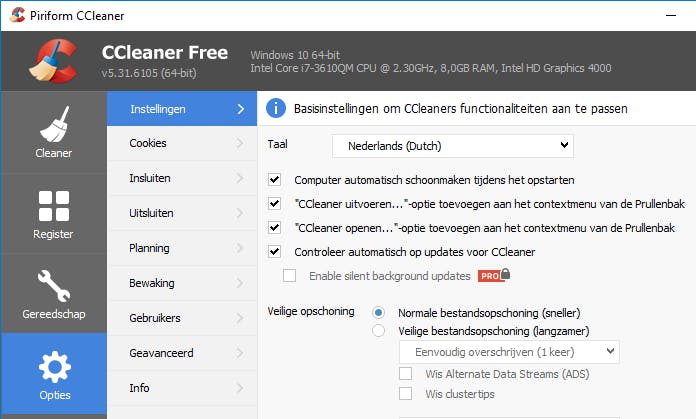Click chevron next to Bewaking
Viewport: 696px width, 419px height.
(240, 283)
